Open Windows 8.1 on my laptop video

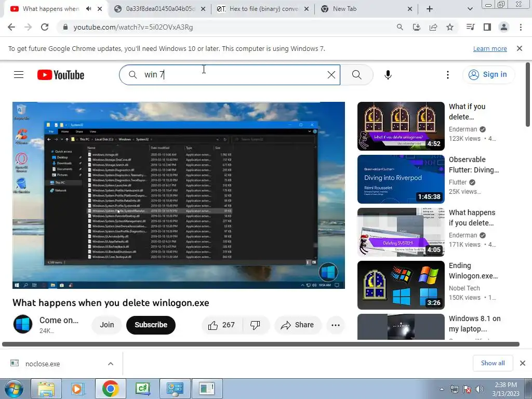(401, 327)
